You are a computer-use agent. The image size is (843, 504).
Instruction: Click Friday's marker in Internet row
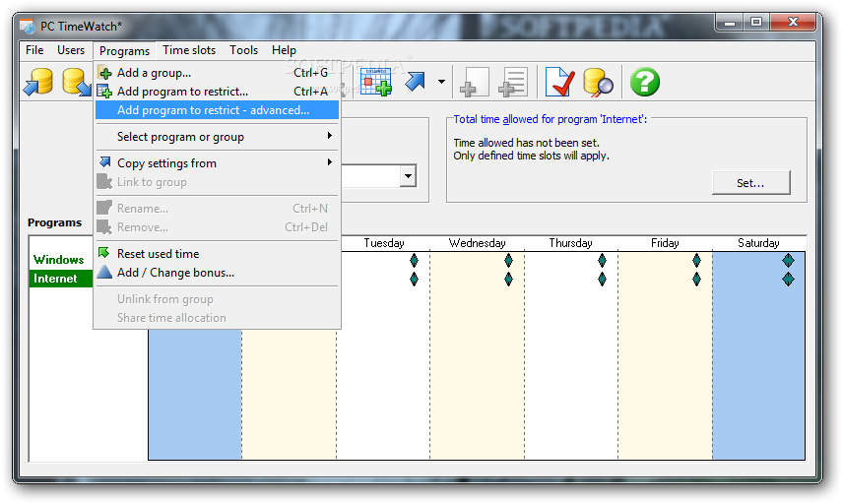coord(697,279)
